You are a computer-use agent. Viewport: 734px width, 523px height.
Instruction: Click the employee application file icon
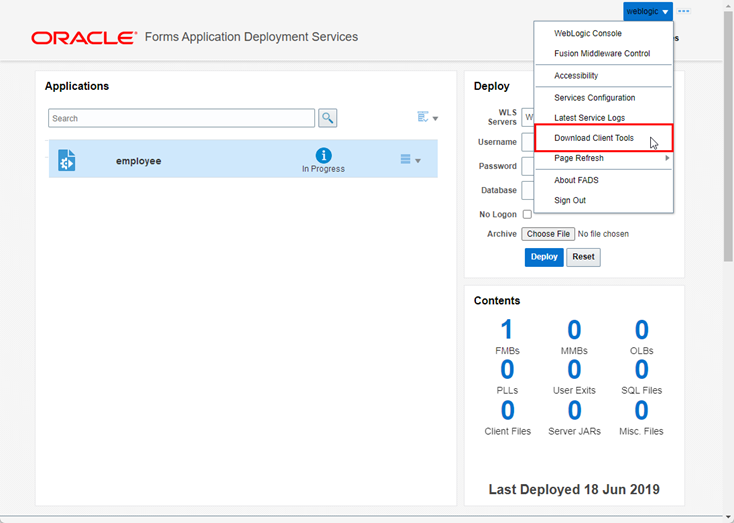[66, 160]
